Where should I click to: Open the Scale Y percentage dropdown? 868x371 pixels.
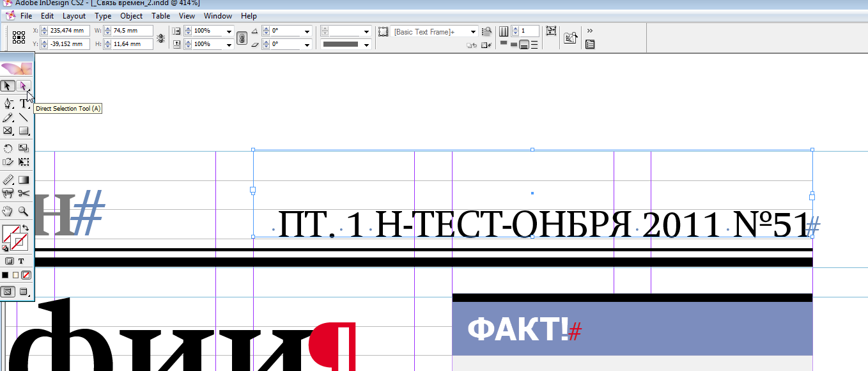(x=229, y=44)
